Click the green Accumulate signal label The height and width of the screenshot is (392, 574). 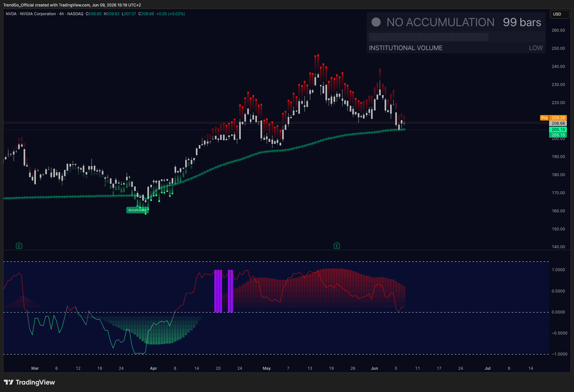[x=137, y=210]
